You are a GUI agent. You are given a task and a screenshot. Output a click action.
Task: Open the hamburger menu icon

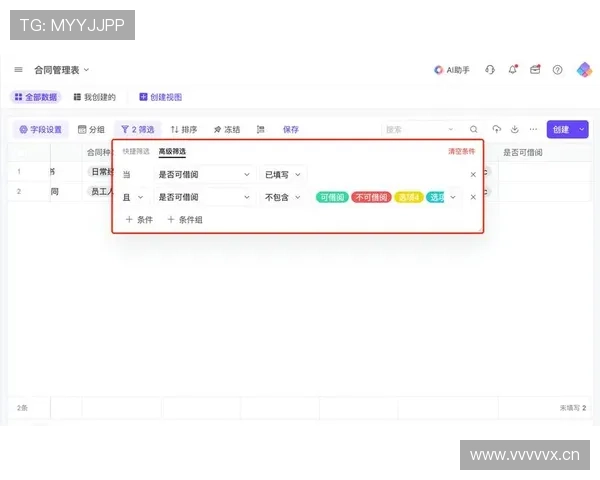coord(18,70)
